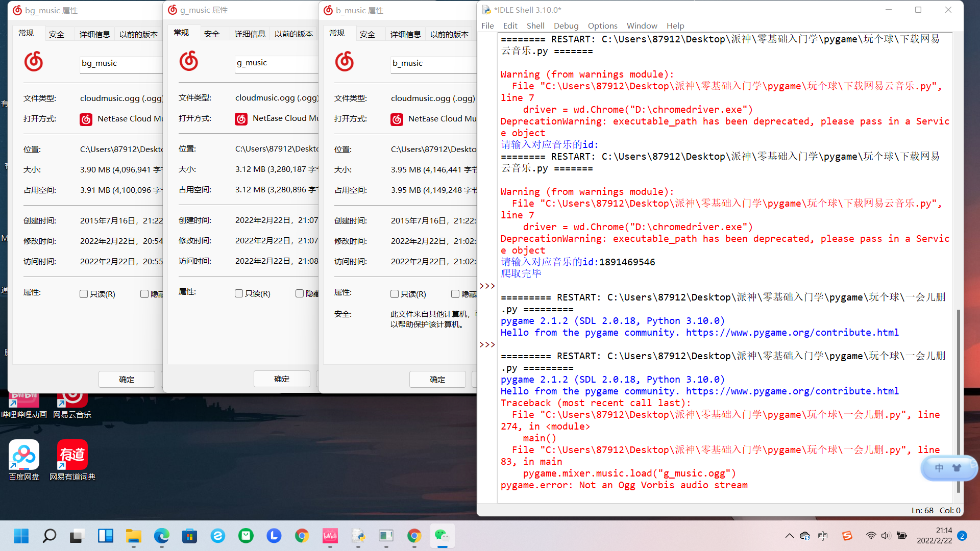Switch to Python IDLE taskbar icon

358,536
